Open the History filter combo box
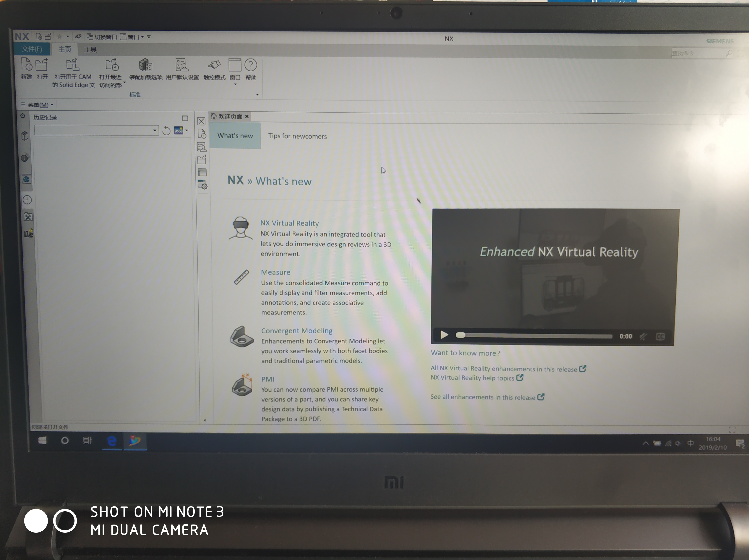 tap(96, 130)
